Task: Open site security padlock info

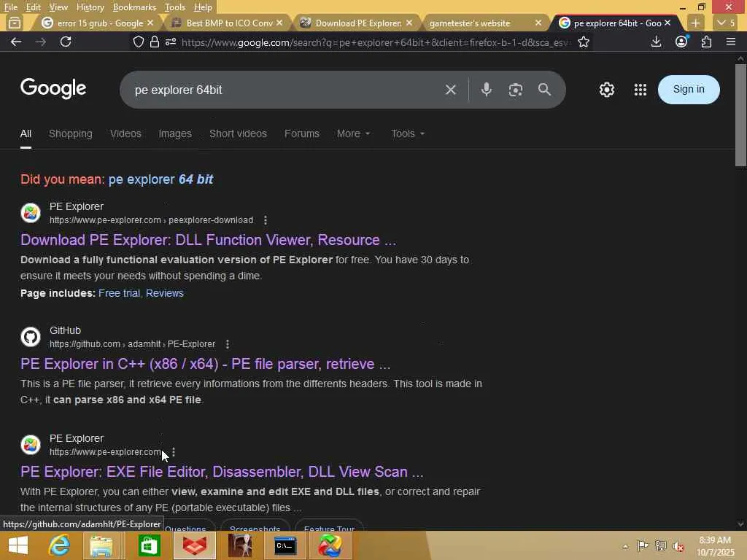Action: [x=155, y=42]
